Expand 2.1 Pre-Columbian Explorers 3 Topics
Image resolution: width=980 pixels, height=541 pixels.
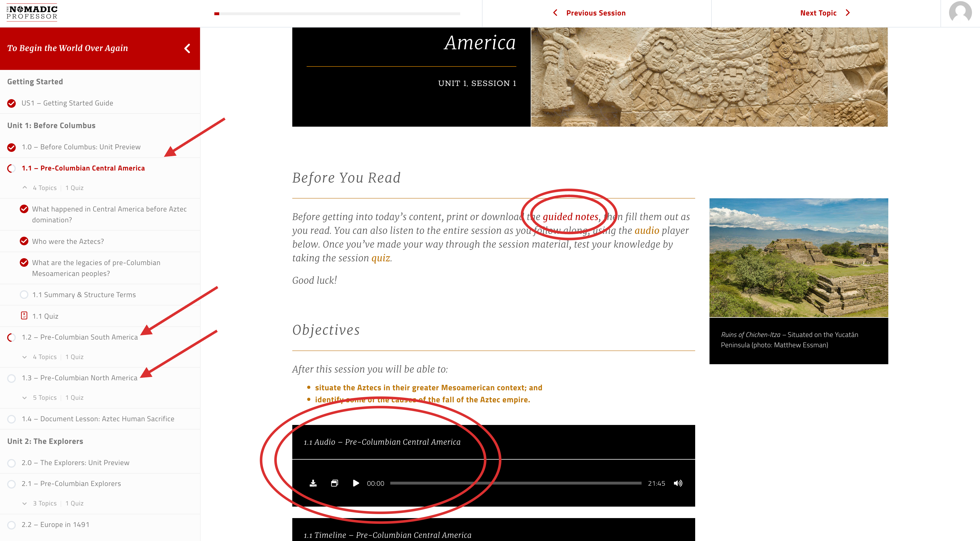pyautogui.click(x=25, y=503)
